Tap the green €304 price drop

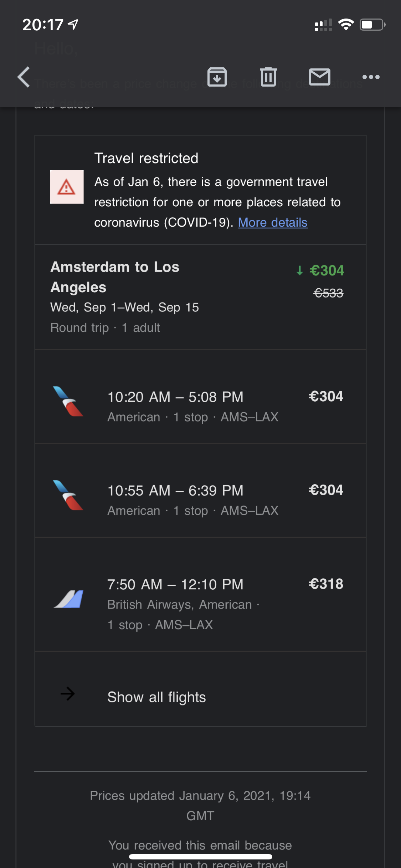point(326,270)
